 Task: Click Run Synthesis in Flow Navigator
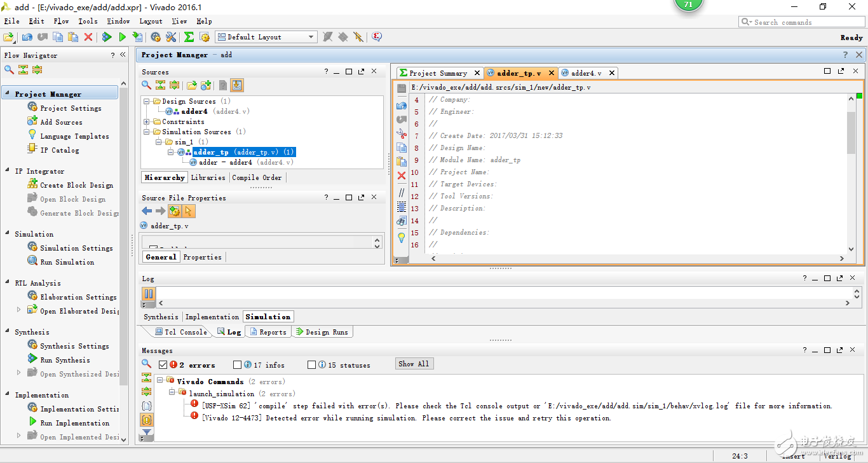coord(65,360)
